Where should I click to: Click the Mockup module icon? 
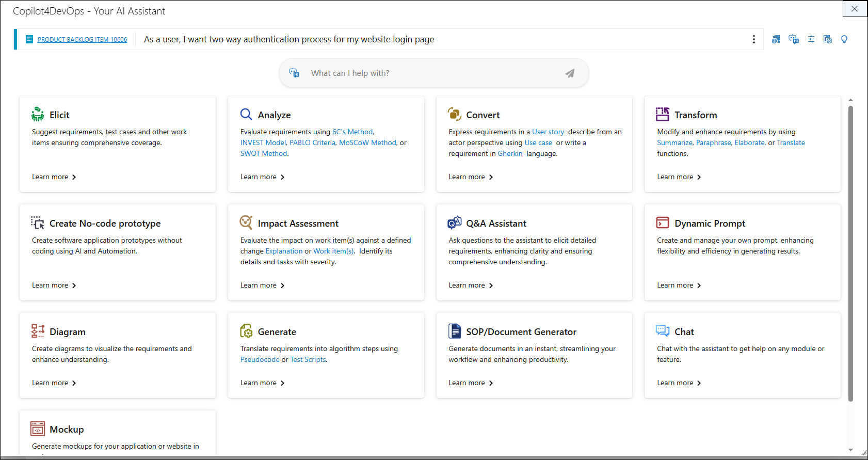click(38, 429)
